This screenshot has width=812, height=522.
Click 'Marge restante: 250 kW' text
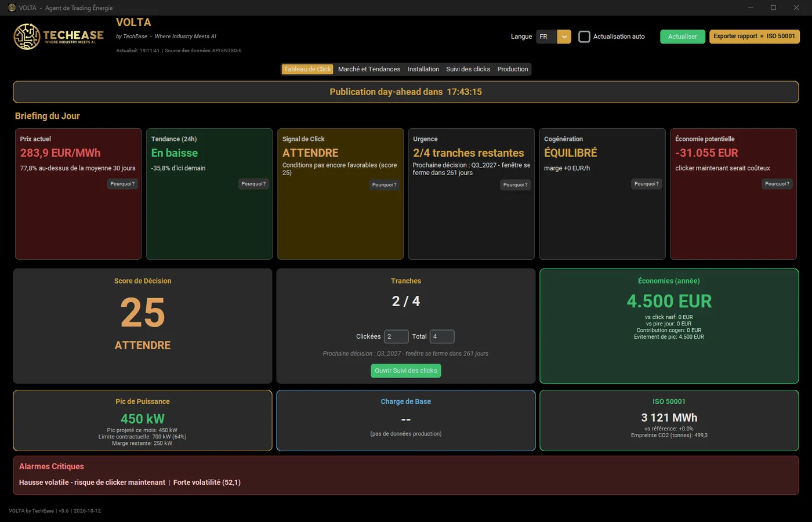coord(142,444)
